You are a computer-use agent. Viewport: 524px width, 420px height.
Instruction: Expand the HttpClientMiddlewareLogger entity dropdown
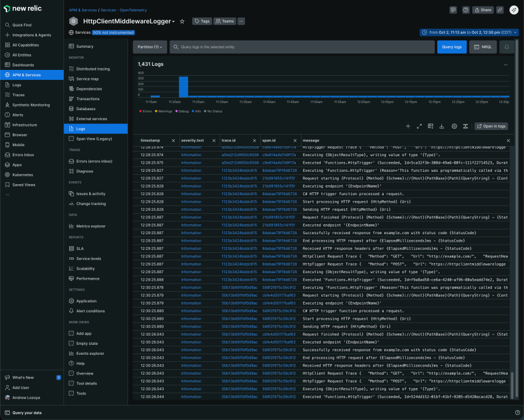[172, 20]
